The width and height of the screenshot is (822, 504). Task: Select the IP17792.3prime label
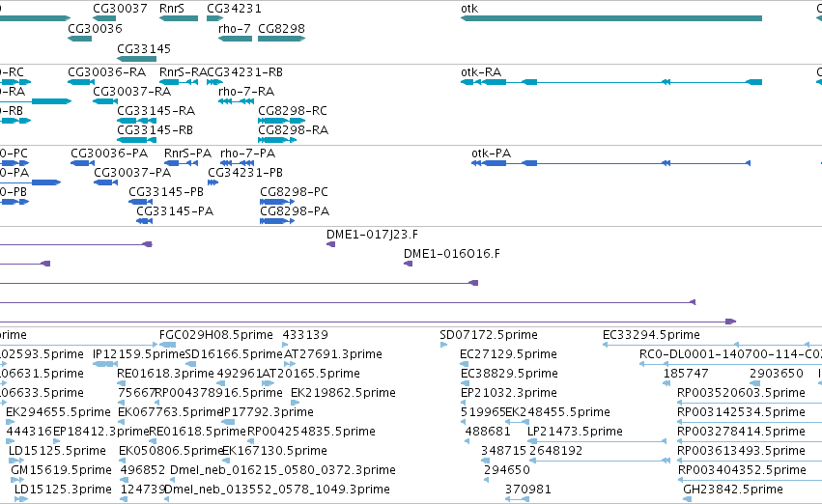point(268,412)
